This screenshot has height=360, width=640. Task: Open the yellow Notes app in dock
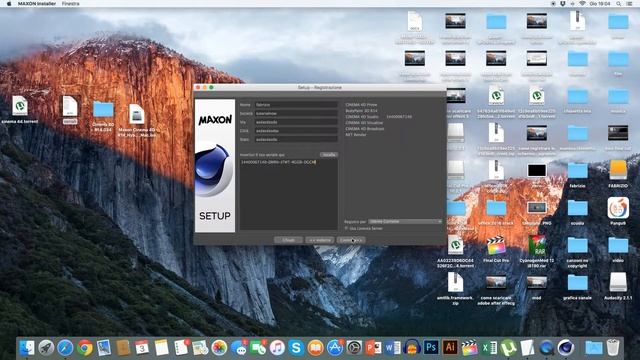coord(162,348)
